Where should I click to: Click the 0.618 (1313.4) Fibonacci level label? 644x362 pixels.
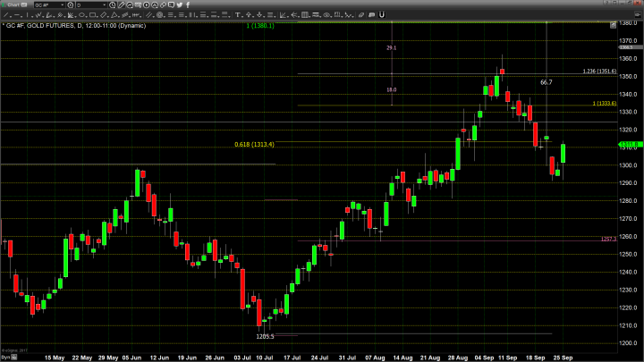254,144
